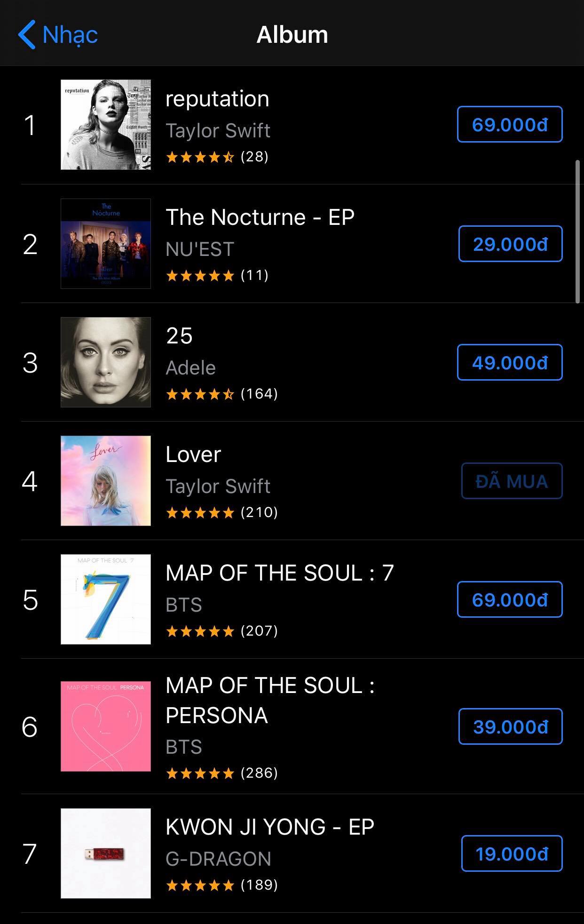Open the pink PERSONA album cover
The height and width of the screenshot is (924, 584).
tap(106, 726)
